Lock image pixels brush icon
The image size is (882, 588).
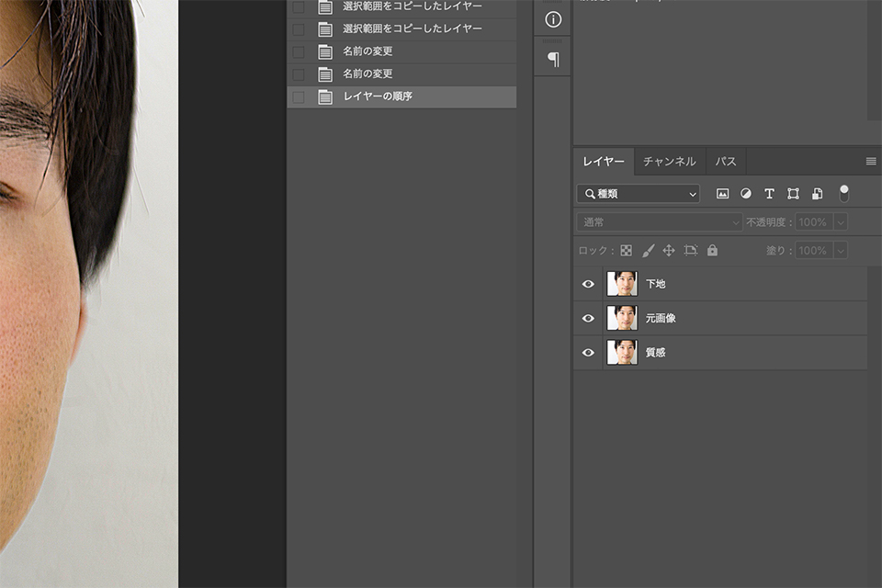coord(648,251)
